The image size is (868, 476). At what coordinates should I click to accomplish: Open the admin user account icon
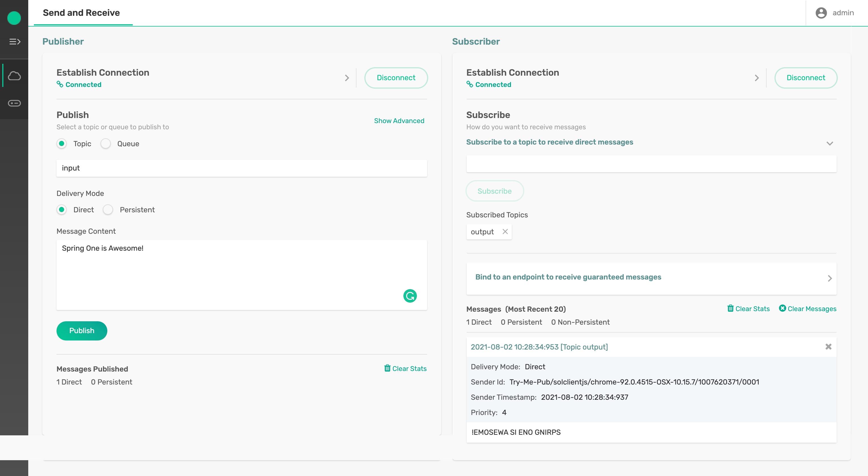[x=821, y=13]
